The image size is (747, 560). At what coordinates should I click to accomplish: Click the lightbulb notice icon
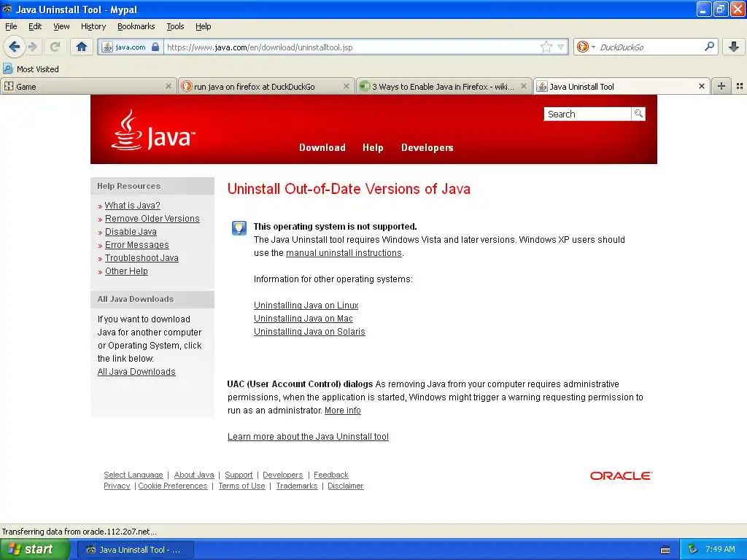click(x=239, y=228)
